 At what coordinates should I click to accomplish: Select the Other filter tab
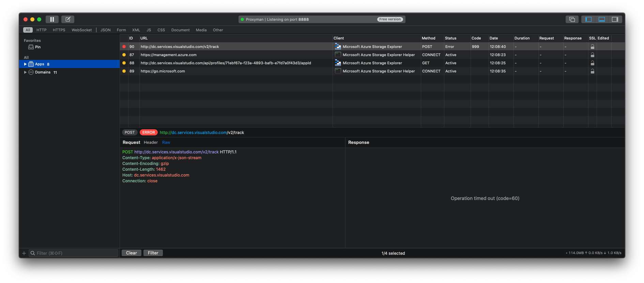(218, 30)
